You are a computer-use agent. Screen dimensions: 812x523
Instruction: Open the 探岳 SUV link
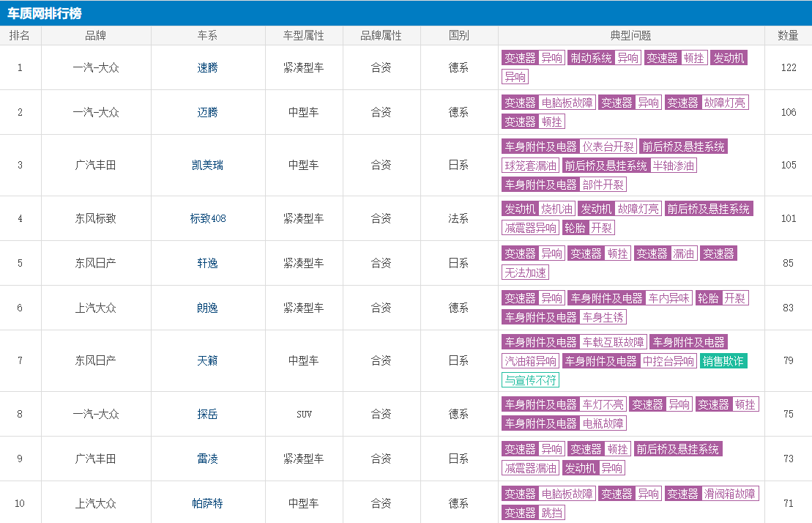pyautogui.click(x=207, y=414)
